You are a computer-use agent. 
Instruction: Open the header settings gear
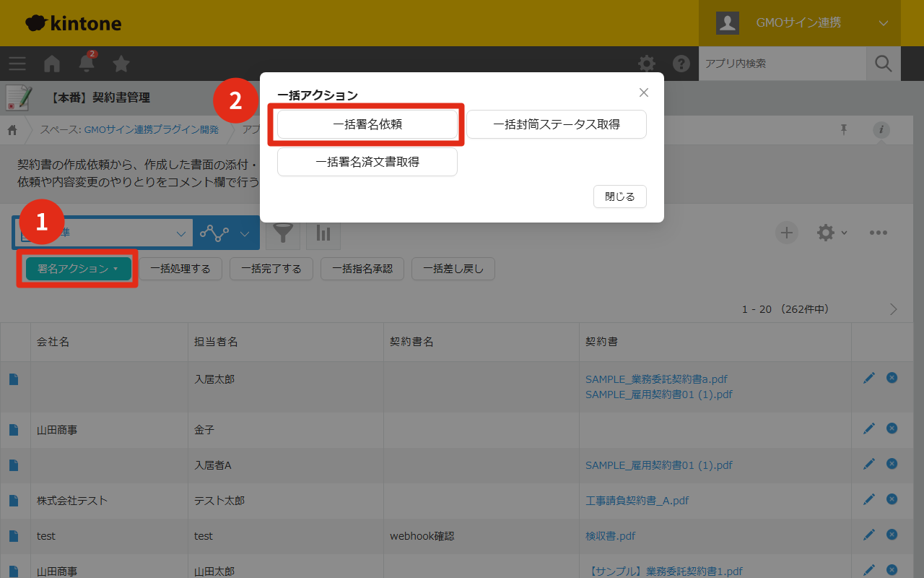point(647,64)
